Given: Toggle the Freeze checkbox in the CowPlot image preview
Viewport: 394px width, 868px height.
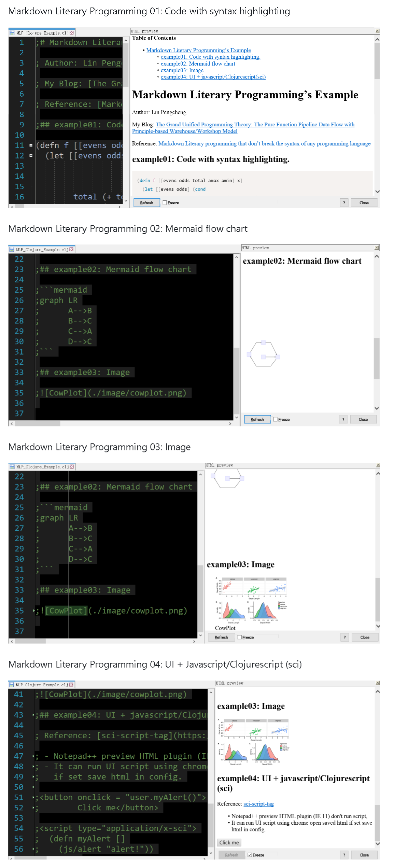Looking at the screenshot, I should point(240,637).
